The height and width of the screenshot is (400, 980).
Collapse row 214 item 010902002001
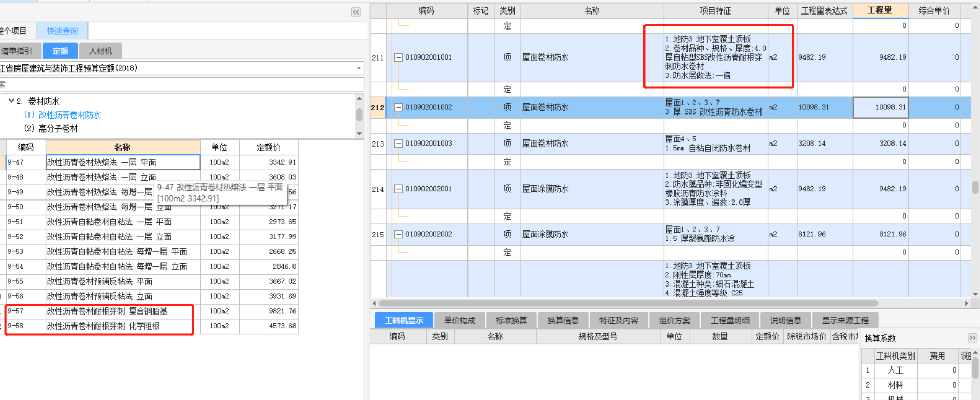coord(399,189)
